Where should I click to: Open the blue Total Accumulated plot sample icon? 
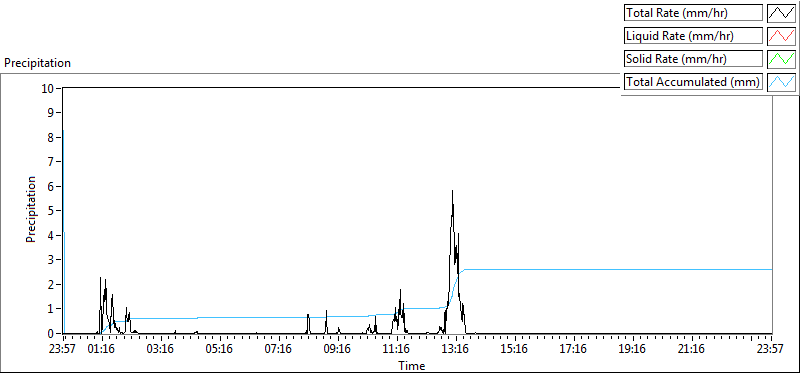coord(781,82)
